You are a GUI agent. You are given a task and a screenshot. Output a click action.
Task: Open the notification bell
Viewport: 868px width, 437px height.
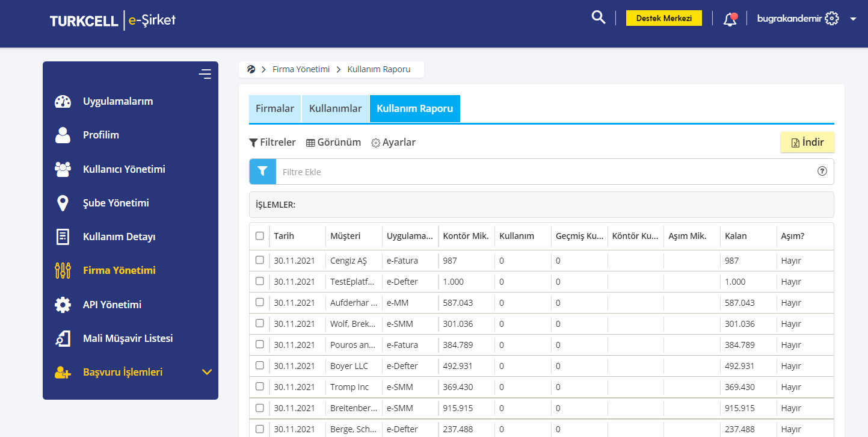(730, 19)
